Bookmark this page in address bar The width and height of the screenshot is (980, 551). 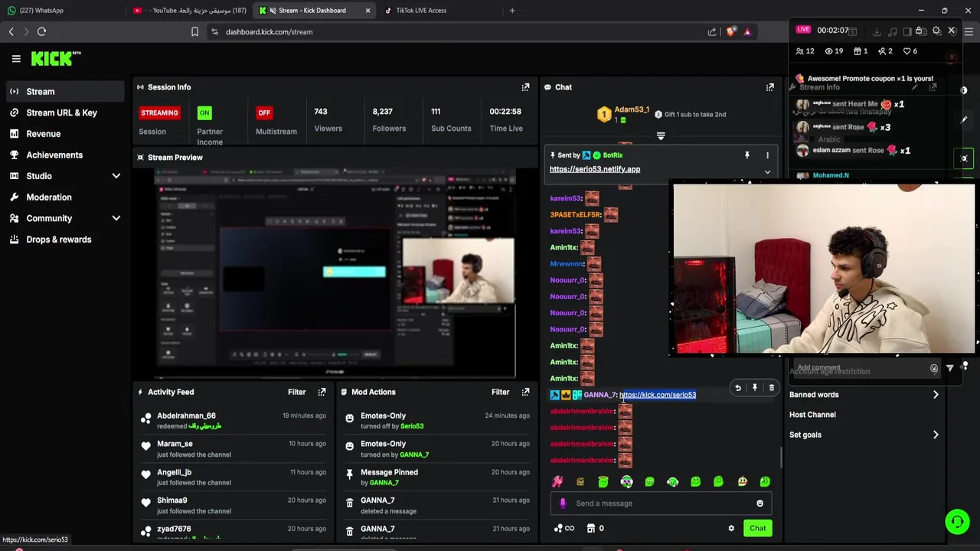click(194, 31)
